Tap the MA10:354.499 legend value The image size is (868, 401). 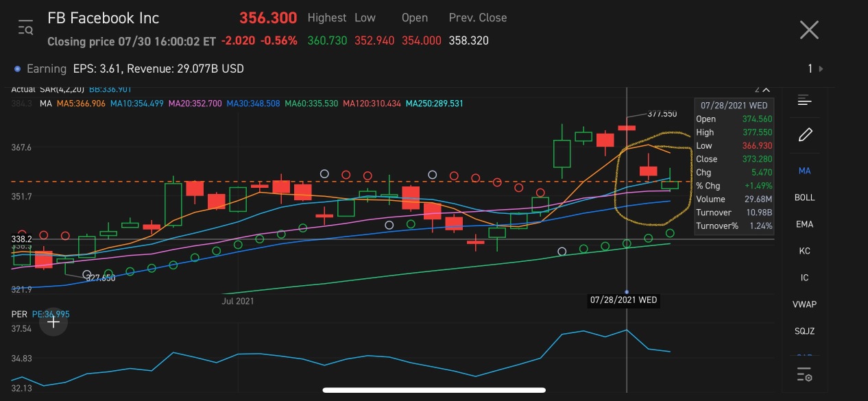click(137, 104)
